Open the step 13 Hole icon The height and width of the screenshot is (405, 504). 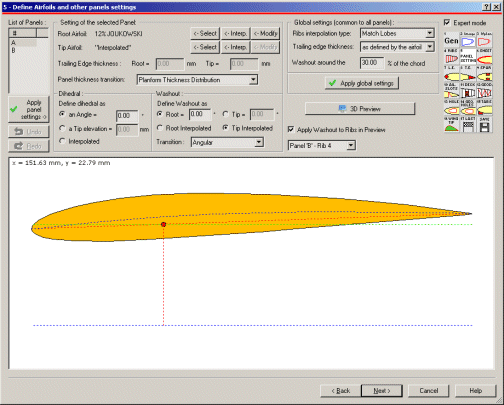(451, 108)
